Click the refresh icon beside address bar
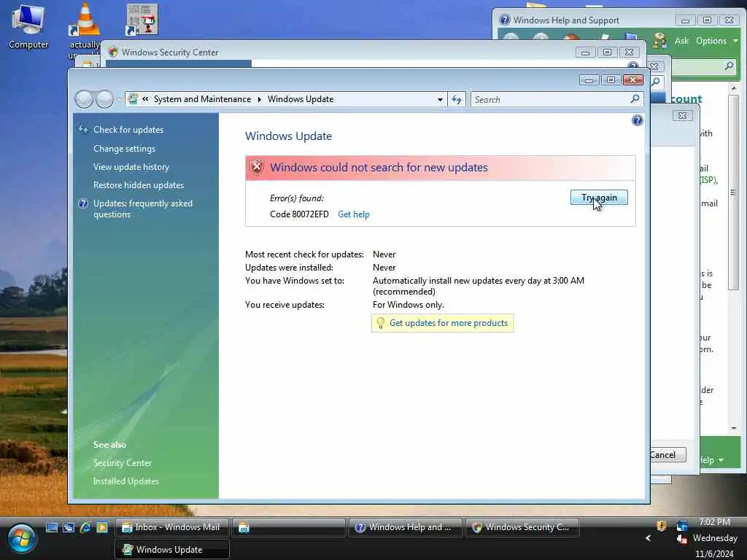The width and height of the screenshot is (747, 560). [x=457, y=99]
